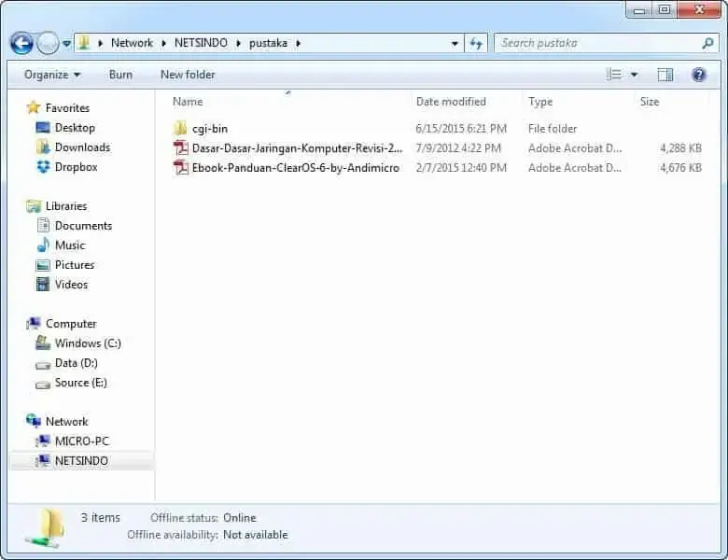Screen dimensions: 728x560
Task: Select MICRO-PC under Network
Action: (81, 441)
